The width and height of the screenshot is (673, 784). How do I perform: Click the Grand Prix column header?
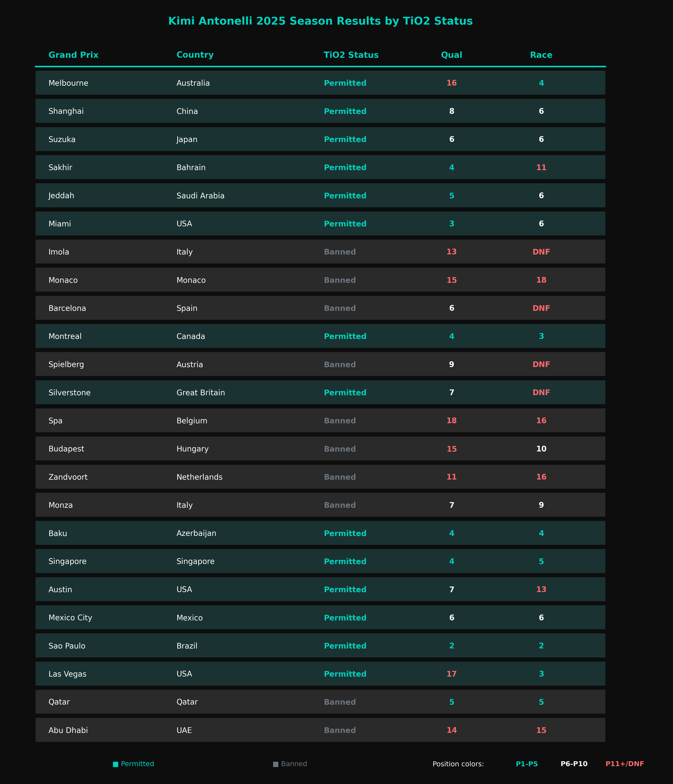coord(74,55)
